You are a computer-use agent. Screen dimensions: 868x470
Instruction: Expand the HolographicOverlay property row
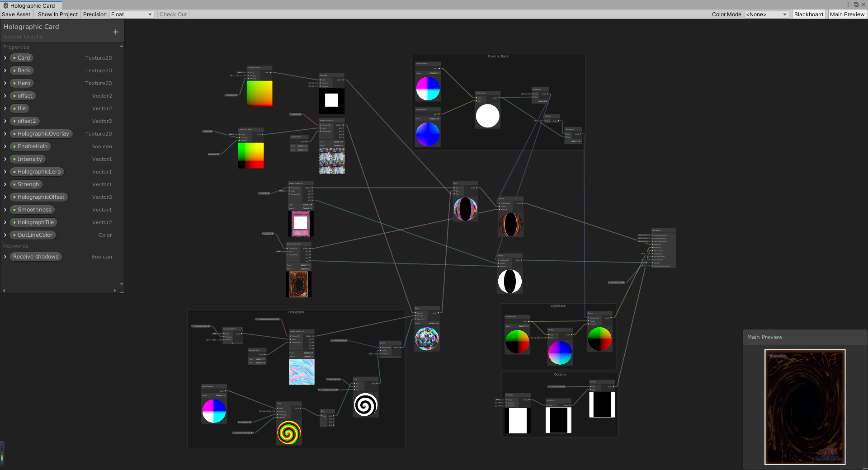tap(5, 134)
